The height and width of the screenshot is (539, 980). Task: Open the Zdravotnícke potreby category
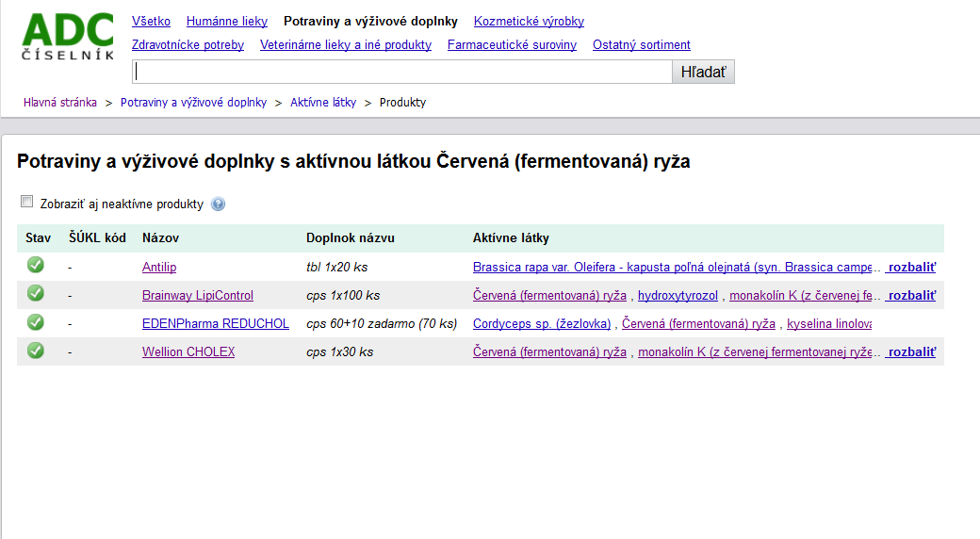(188, 45)
